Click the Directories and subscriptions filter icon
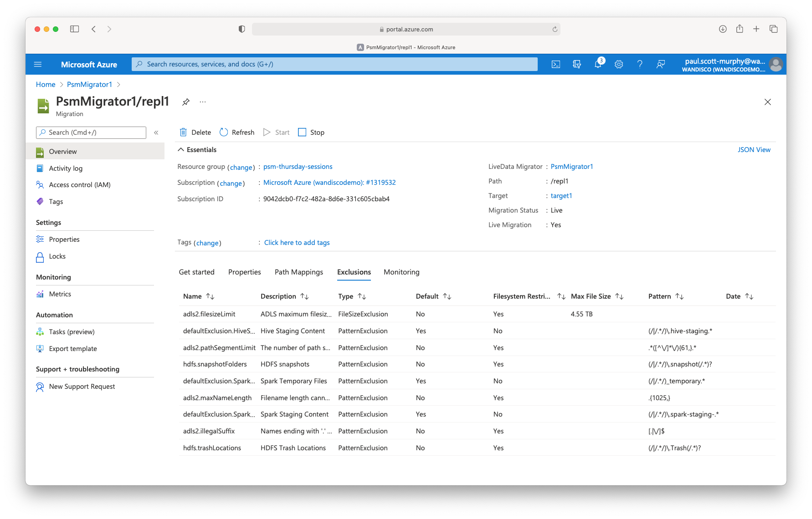This screenshot has height=519, width=812. tap(577, 64)
